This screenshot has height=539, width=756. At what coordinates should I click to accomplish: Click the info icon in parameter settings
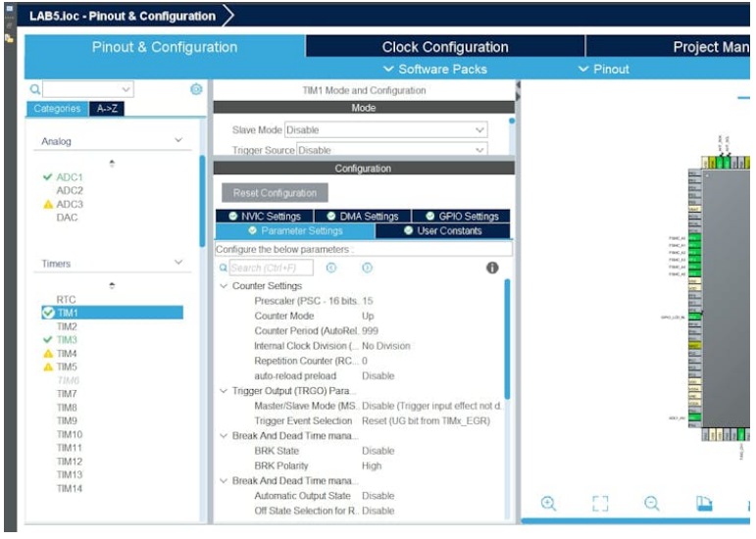(x=492, y=268)
